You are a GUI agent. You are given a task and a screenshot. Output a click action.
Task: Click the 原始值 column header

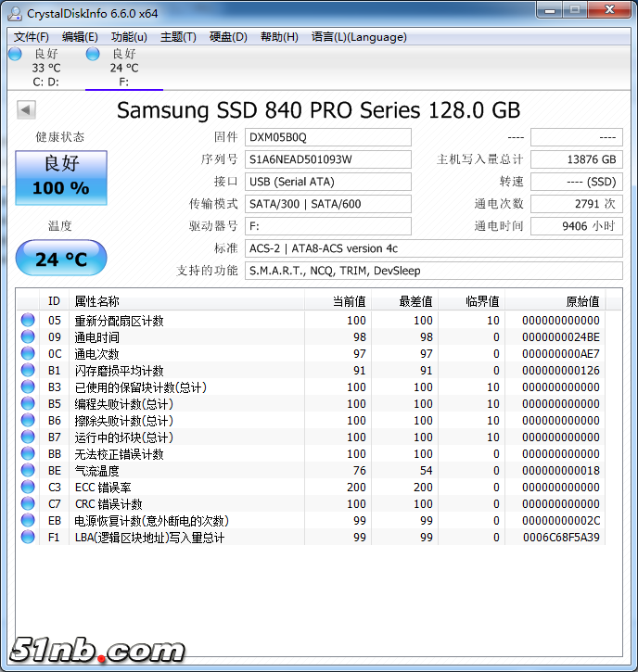pyautogui.click(x=582, y=301)
